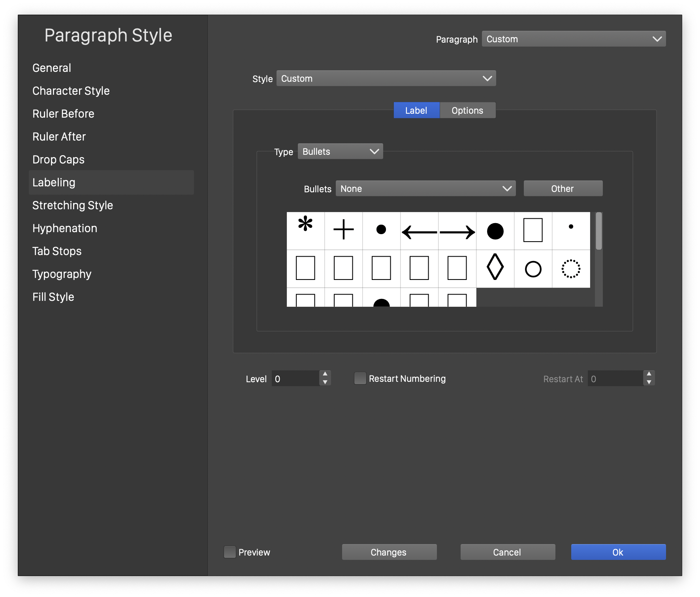This screenshot has height=597, width=700.
Task: Choose the plus sign bullet
Action: click(x=343, y=230)
